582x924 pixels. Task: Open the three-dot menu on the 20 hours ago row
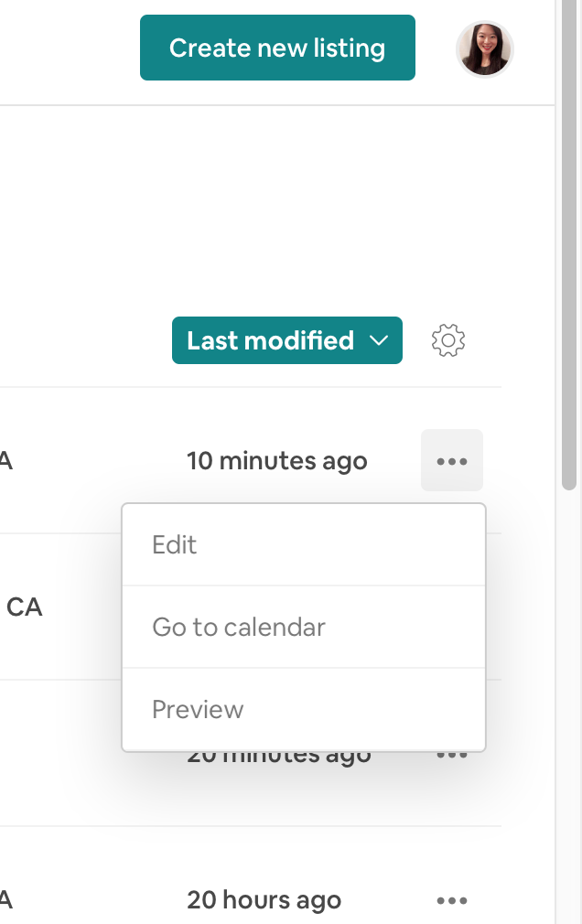pos(452,901)
